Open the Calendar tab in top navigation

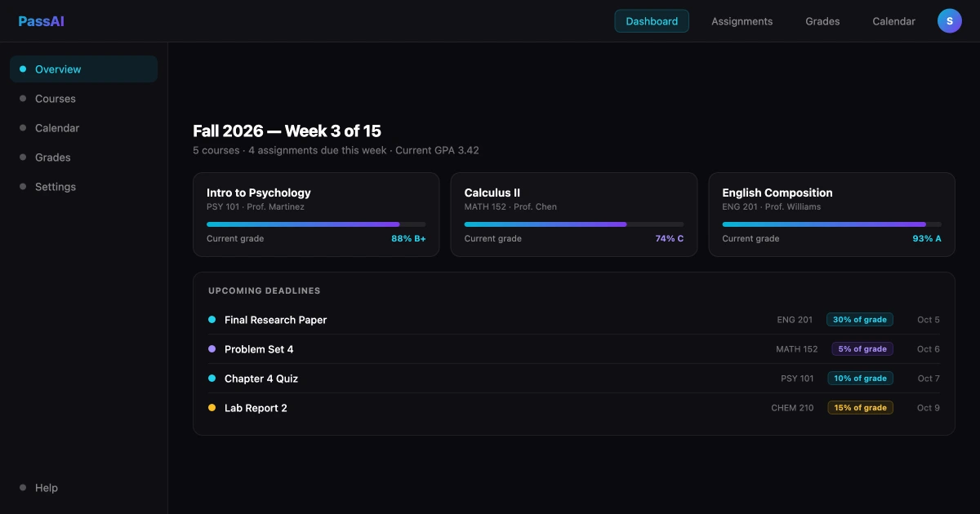pos(893,21)
